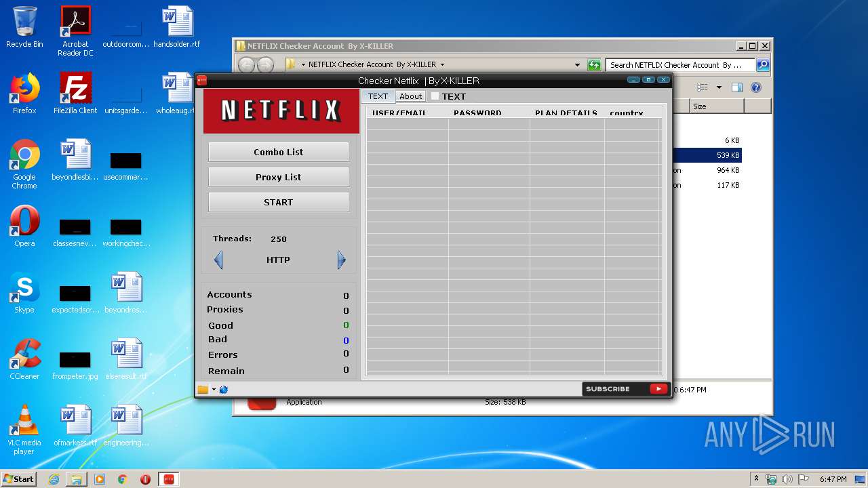The width and height of the screenshot is (868, 488).
Task: Switch proxy type with the left arrow
Action: point(218,260)
